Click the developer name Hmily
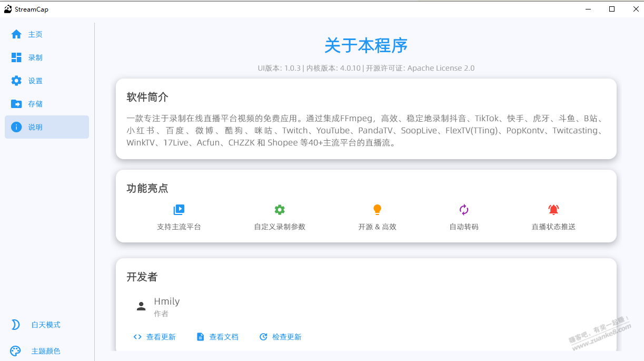This screenshot has height=361, width=644. [167, 301]
